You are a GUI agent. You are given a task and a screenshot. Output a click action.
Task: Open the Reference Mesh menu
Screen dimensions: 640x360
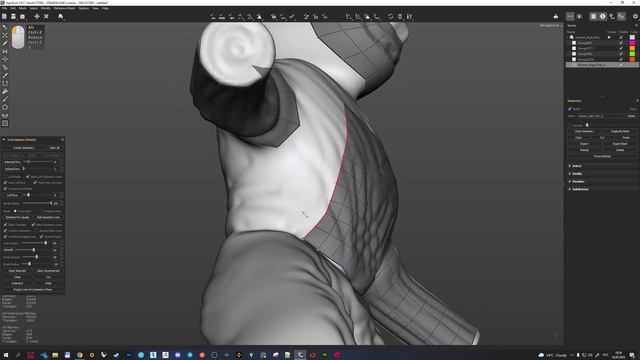(x=64, y=8)
